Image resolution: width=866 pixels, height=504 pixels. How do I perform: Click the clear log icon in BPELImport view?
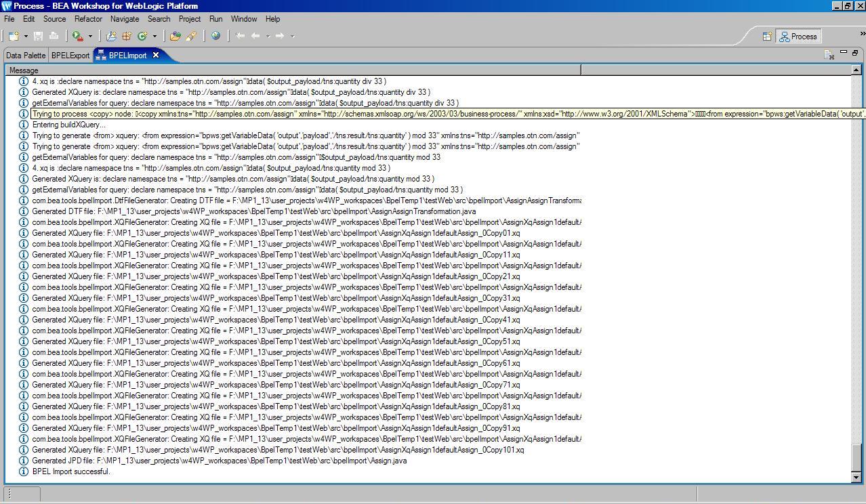(829, 55)
